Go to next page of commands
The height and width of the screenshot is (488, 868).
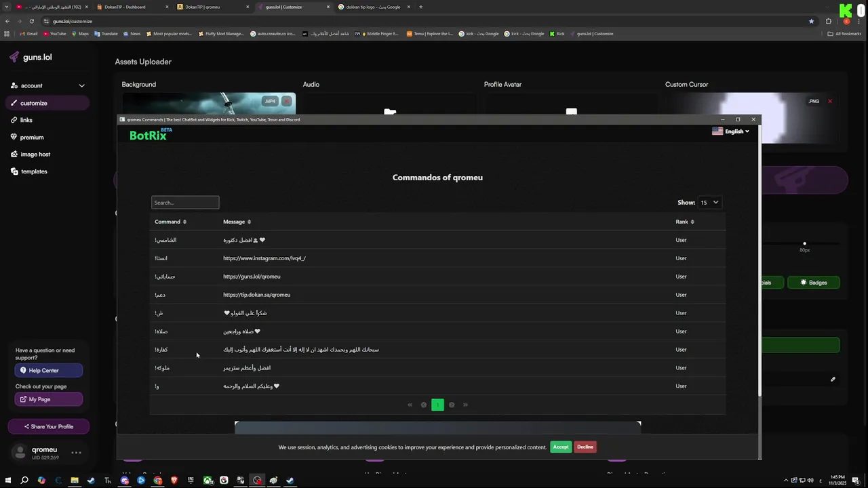452,405
